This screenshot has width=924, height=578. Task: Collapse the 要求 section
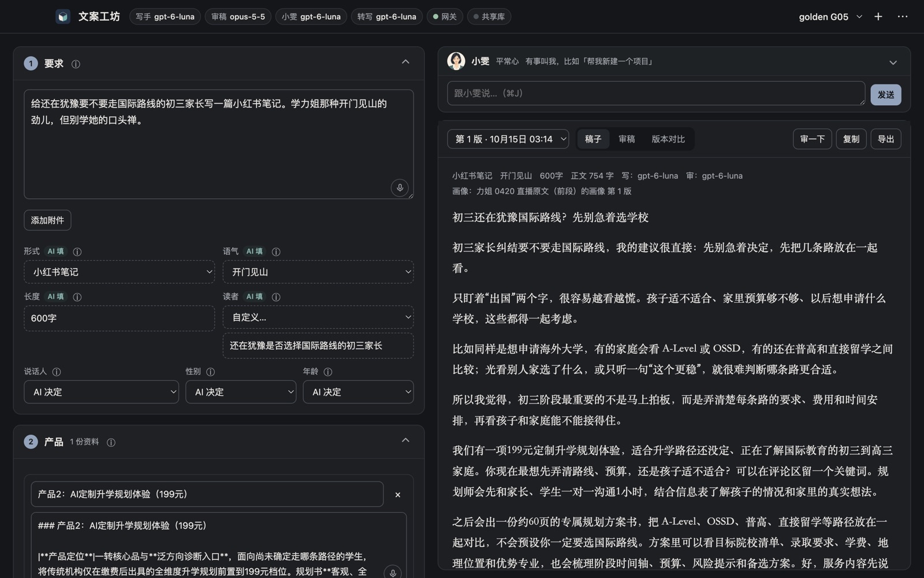pos(405,62)
